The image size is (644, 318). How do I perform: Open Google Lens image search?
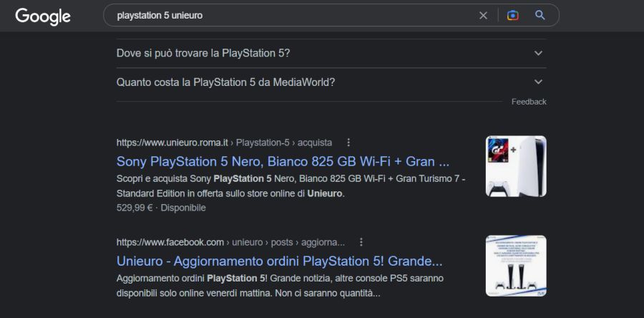click(512, 15)
